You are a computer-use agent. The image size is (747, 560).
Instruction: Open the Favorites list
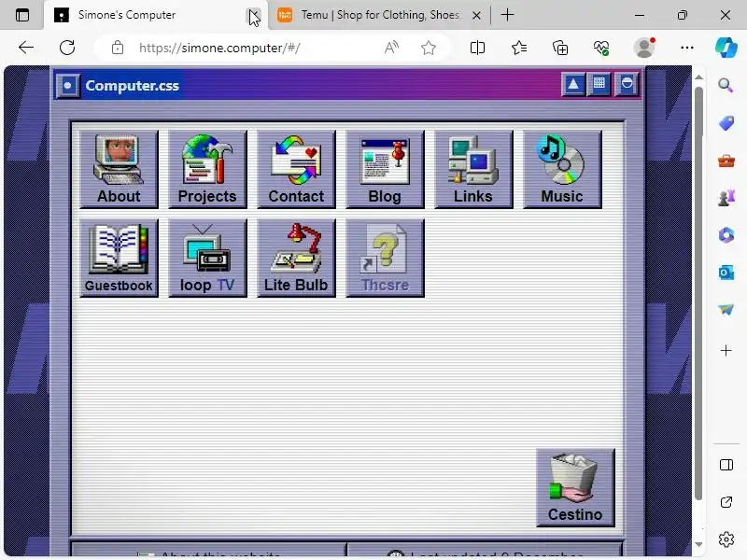point(519,48)
